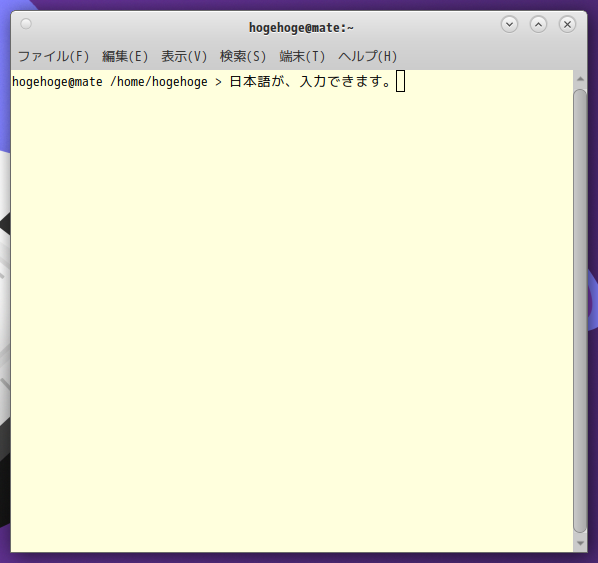The image size is (598, 563).
Task: Open the window menu circle button
Action: click(26, 24)
